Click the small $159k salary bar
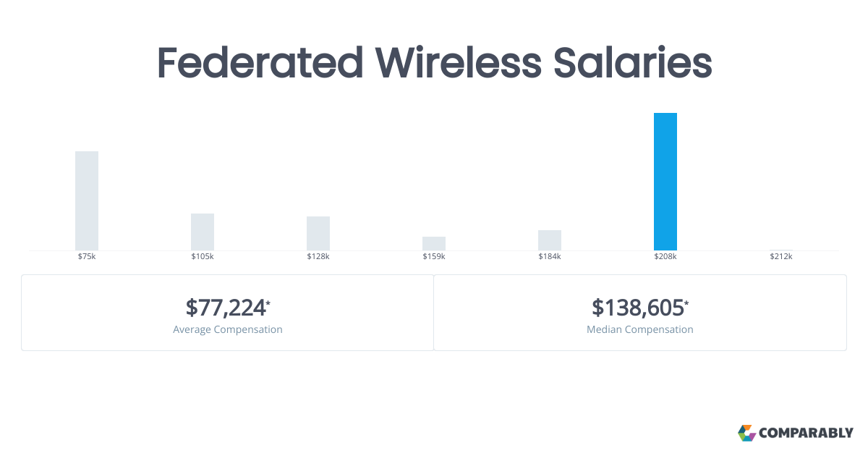This screenshot has height=456, width=868. click(x=434, y=243)
